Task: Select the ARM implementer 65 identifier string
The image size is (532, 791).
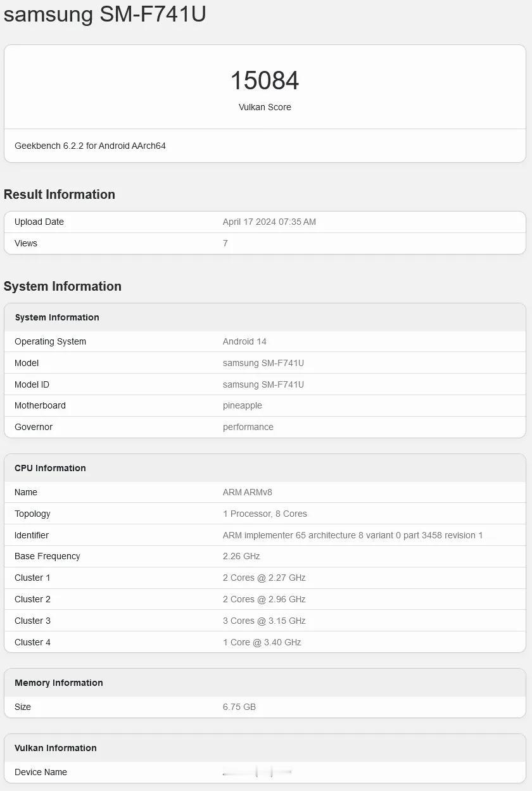Action: 353,535
